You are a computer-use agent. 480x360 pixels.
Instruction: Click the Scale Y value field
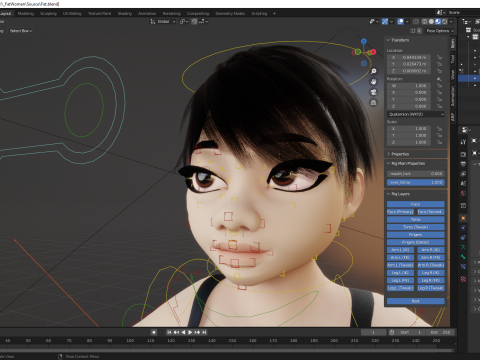pos(409,136)
